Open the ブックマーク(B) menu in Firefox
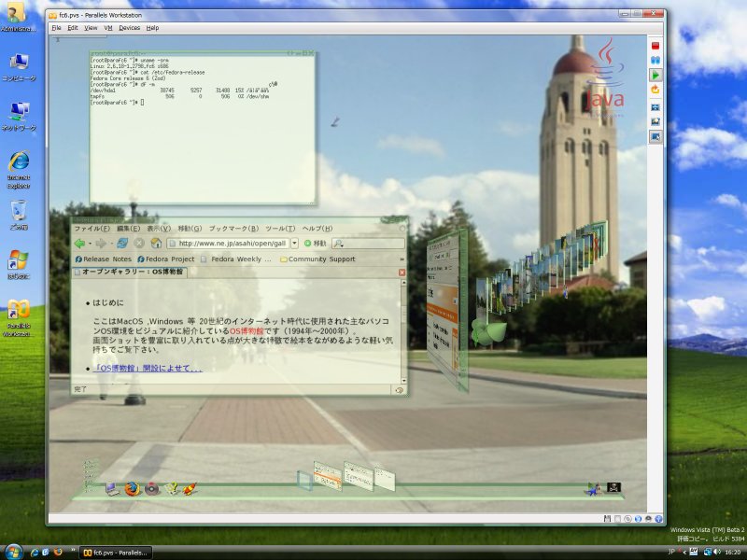 tap(234, 229)
